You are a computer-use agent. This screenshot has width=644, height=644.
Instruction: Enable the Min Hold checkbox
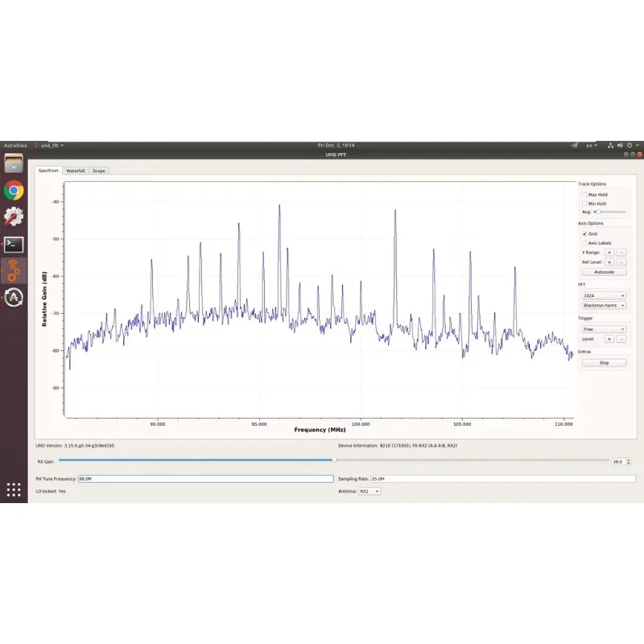coord(584,204)
